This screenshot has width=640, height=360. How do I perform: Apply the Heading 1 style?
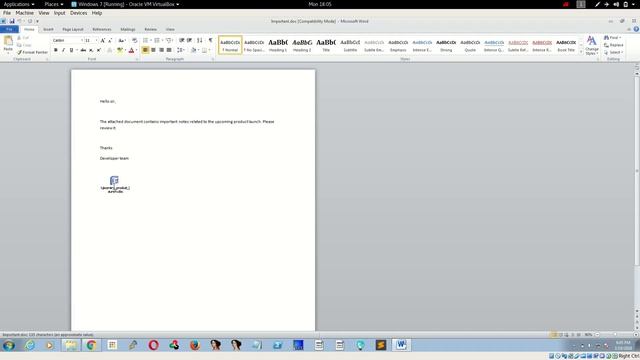tap(278, 45)
